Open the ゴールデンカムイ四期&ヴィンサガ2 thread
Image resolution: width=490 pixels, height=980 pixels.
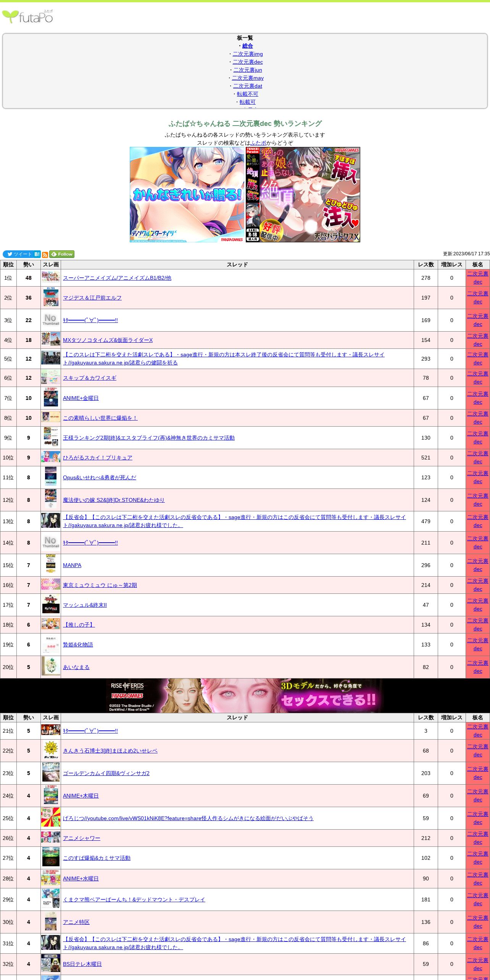(x=106, y=773)
